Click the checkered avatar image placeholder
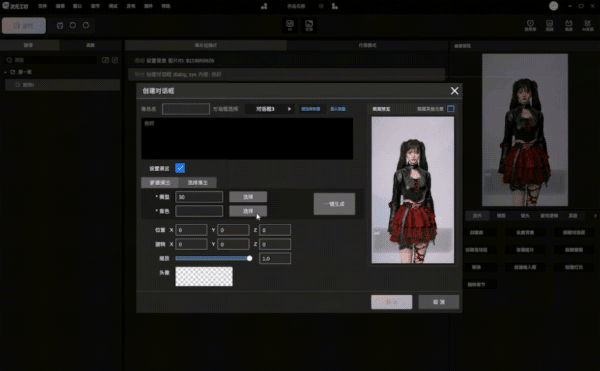The image size is (600, 371). (204, 277)
